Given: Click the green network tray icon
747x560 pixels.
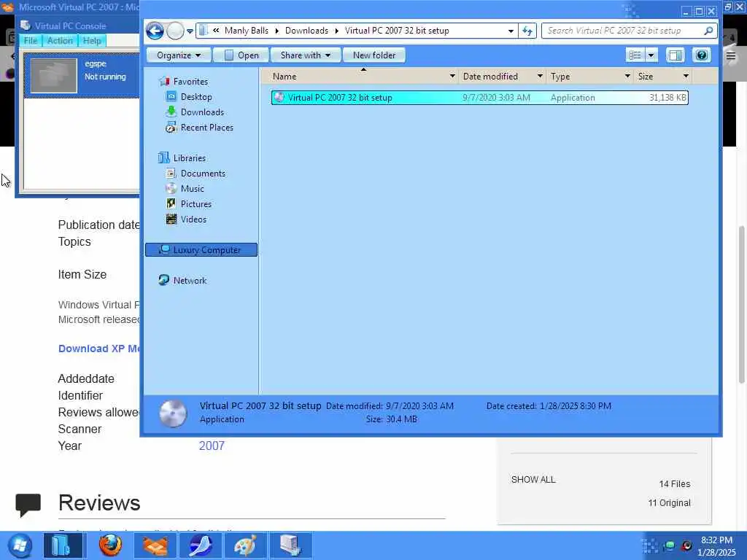Looking at the screenshot, I should [x=670, y=545].
